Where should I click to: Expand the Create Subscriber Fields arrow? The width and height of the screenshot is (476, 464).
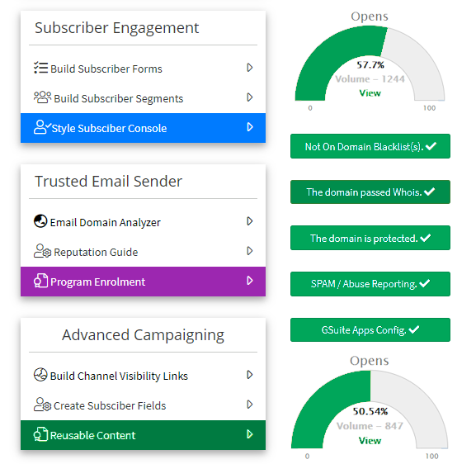point(249,405)
